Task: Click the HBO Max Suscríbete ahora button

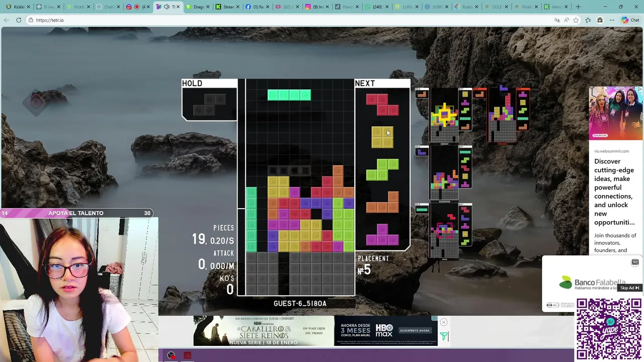Action: click(x=415, y=330)
